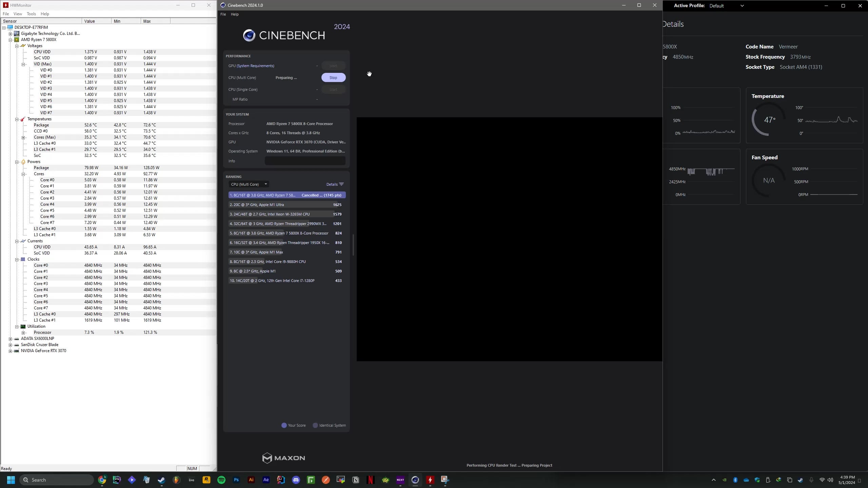
Task: Click the taskbar Search box
Action: [57, 480]
